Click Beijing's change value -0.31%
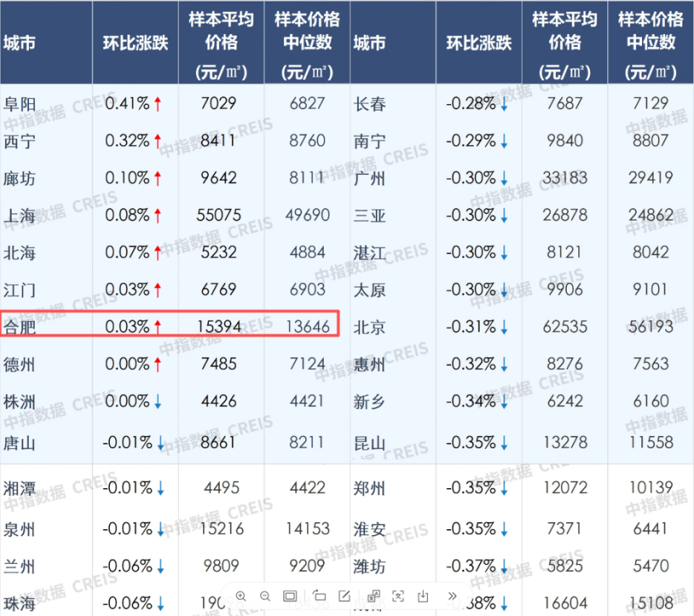Screen dimensions: 694x616 (x=471, y=327)
